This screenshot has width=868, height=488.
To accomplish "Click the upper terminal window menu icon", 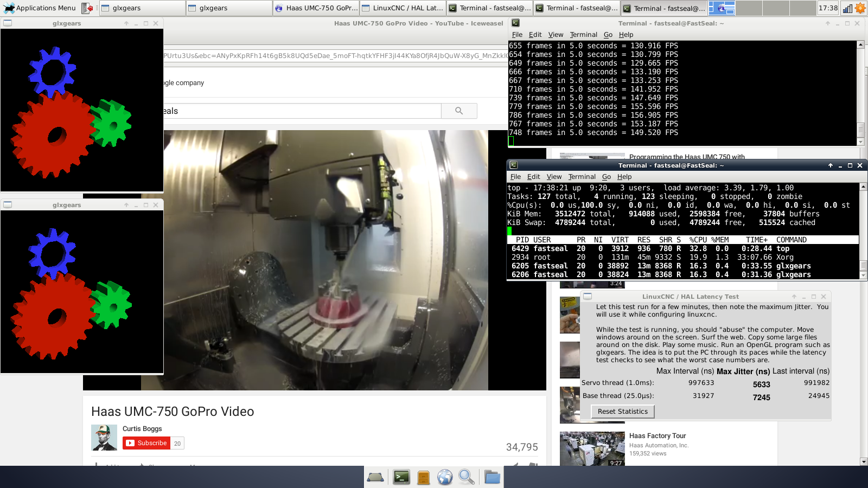I will pyautogui.click(x=515, y=23).
